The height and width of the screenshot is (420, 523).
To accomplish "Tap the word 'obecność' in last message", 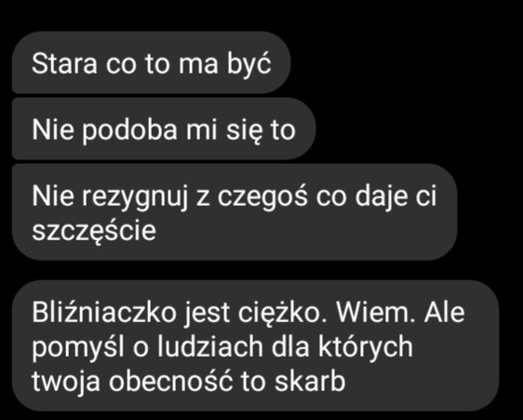I will tap(170, 381).
